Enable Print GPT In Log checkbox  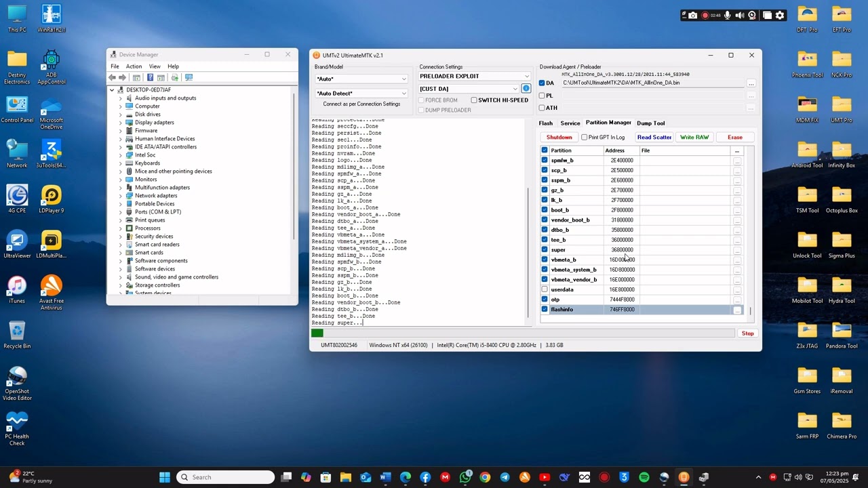click(585, 137)
